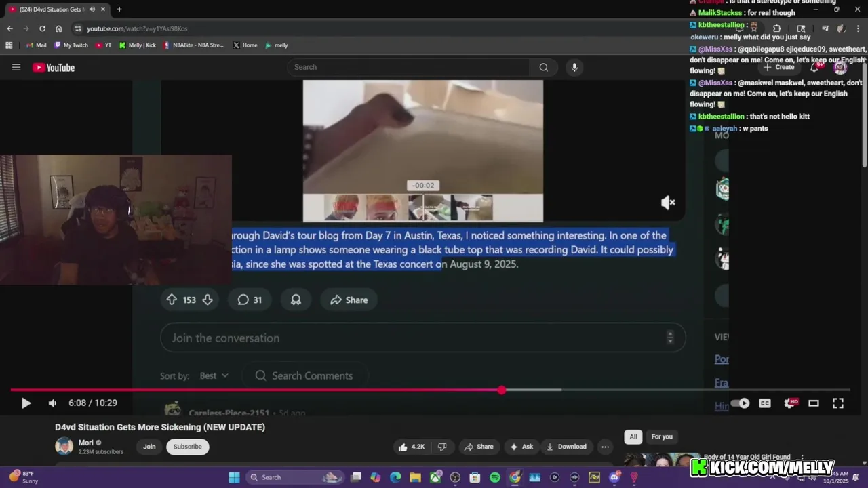The image size is (868, 488).
Task: Subscribe to Mori channel
Action: coord(187,446)
